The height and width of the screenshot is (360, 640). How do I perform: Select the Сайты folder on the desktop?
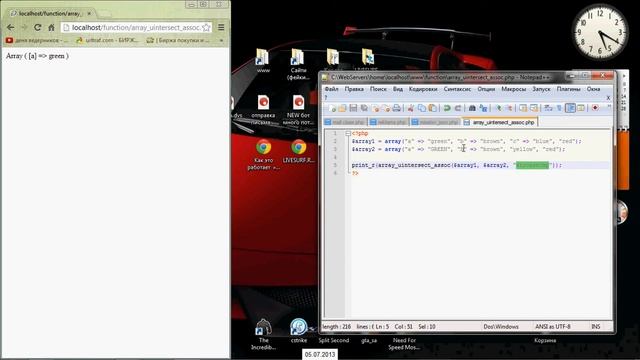click(x=298, y=64)
